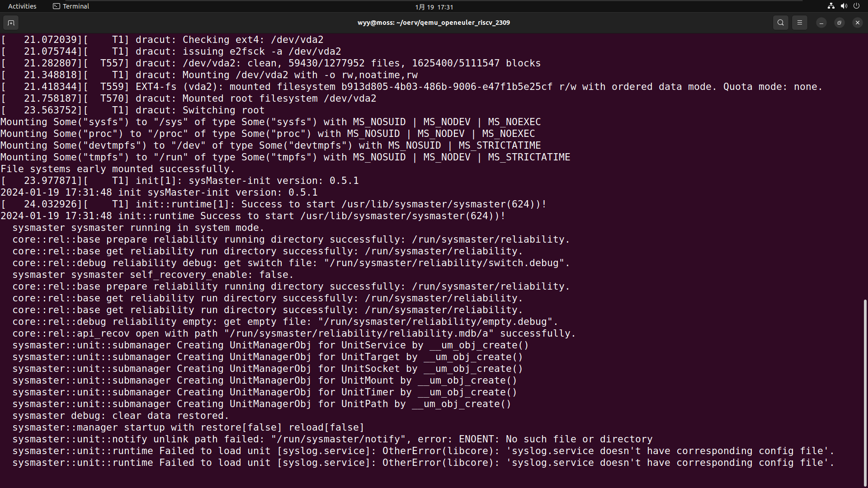Open the Terminal app menu in top bar

tap(71, 6)
